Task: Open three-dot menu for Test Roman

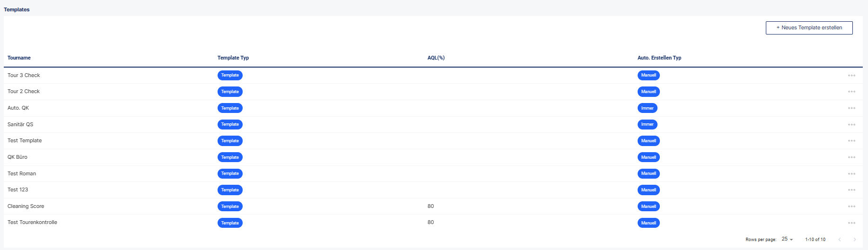Action: pos(851,174)
